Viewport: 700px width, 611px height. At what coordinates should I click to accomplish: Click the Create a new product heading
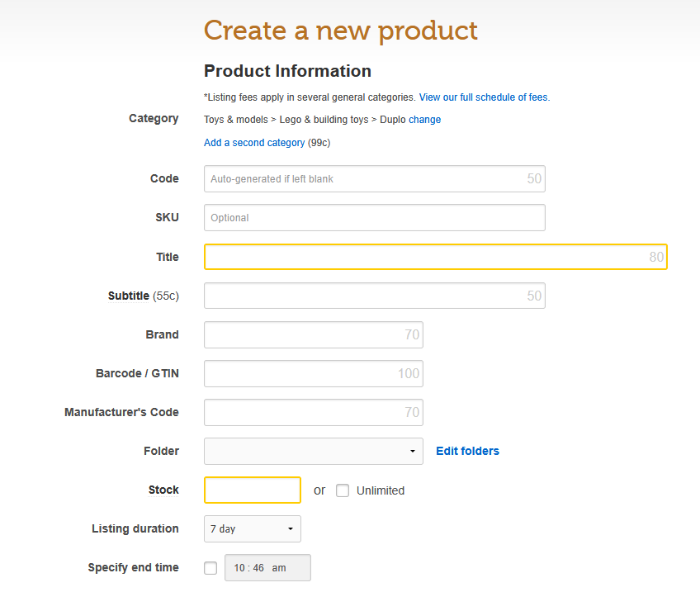(340, 31)
